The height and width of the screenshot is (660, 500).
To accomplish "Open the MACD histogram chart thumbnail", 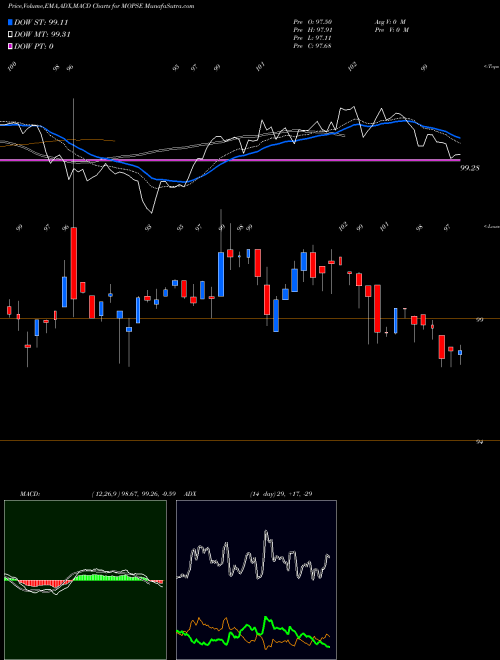I will click(85, 580).
